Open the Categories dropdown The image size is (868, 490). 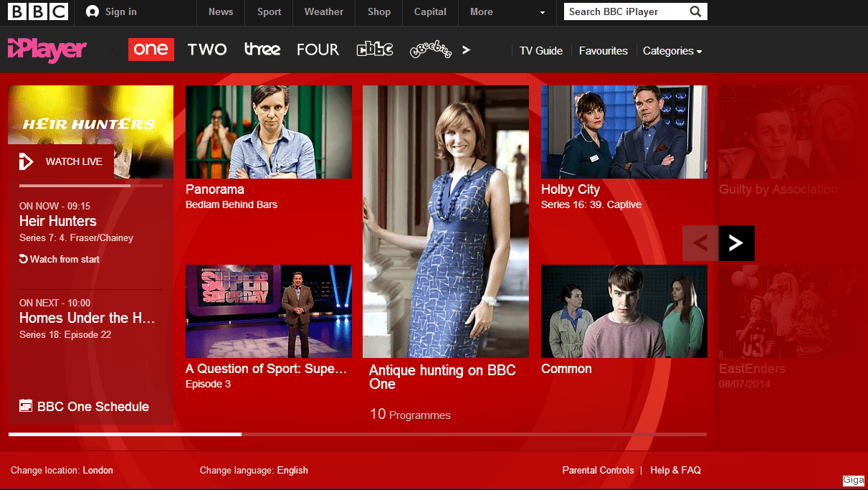[x=672, y=51]
